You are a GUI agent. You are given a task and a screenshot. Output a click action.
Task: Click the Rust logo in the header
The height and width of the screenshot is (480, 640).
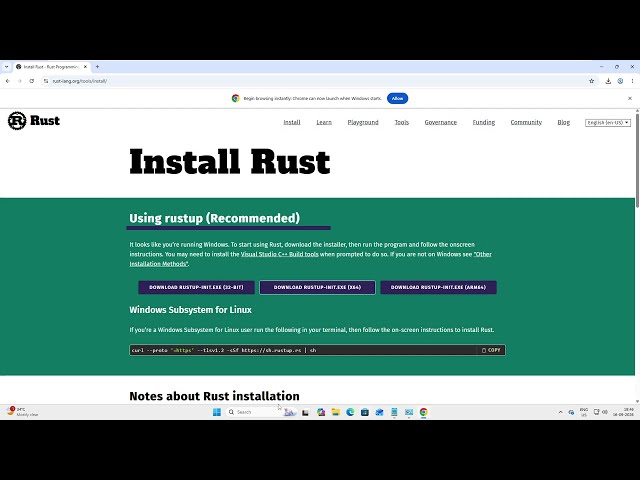[33, 121]
